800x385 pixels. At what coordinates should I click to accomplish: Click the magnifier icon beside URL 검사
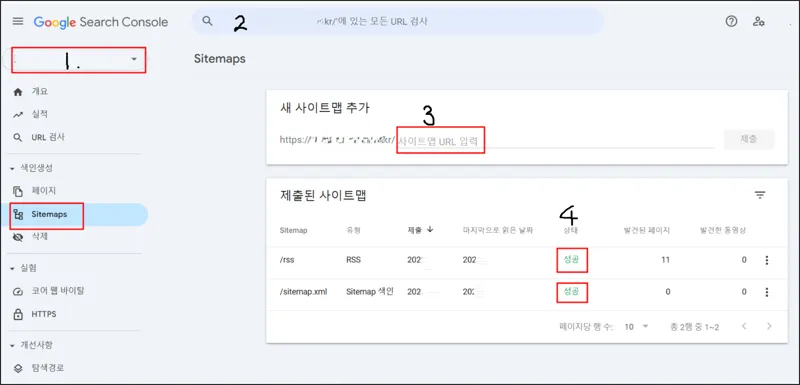click(18, 138)
